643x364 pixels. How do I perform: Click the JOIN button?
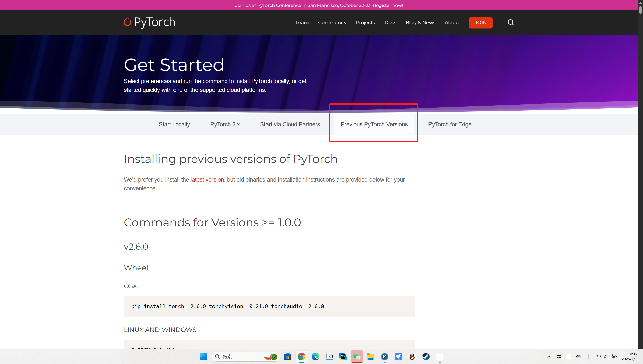480,23
